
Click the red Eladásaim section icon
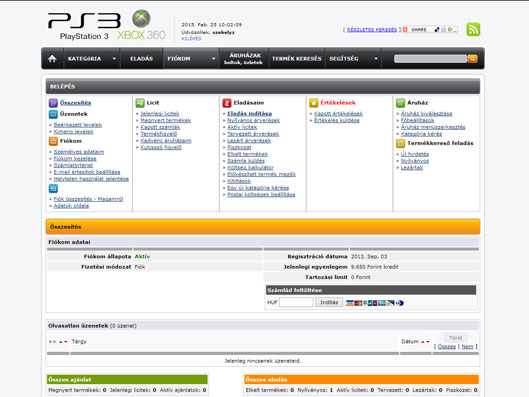point(227,103)
